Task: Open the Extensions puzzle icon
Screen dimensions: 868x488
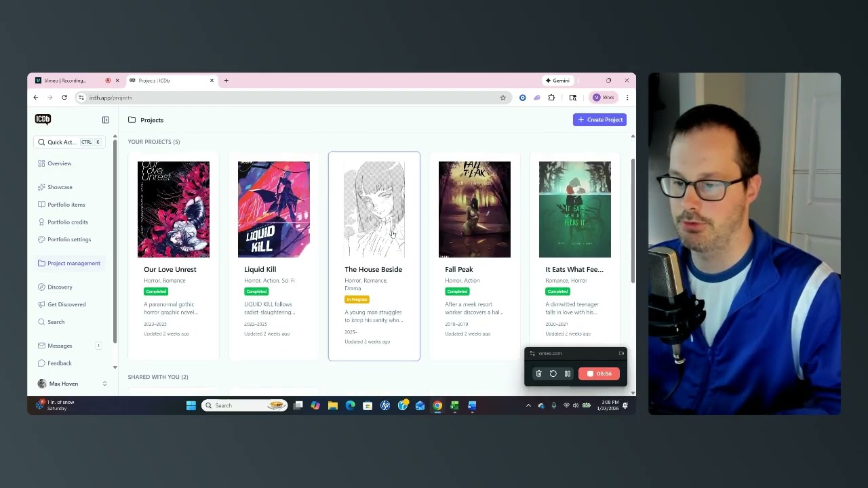Action: pos(551,98)
